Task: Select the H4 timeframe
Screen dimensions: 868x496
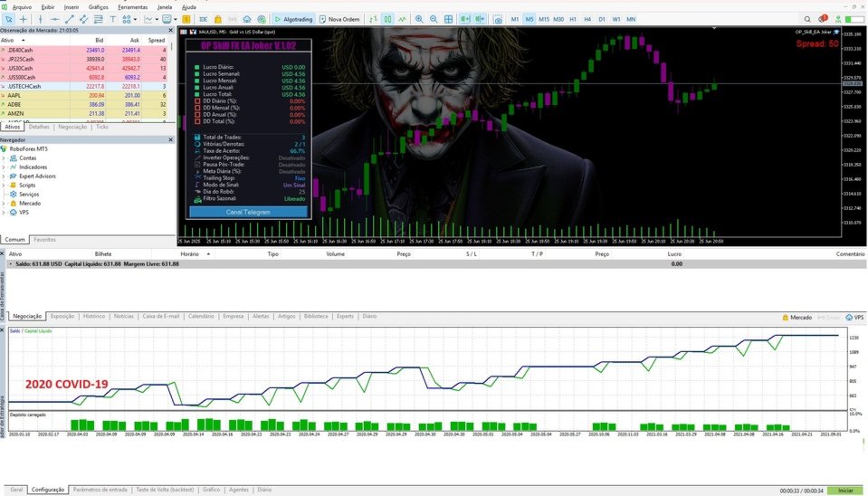Action: pyautogui.click(x=587, y=19)
